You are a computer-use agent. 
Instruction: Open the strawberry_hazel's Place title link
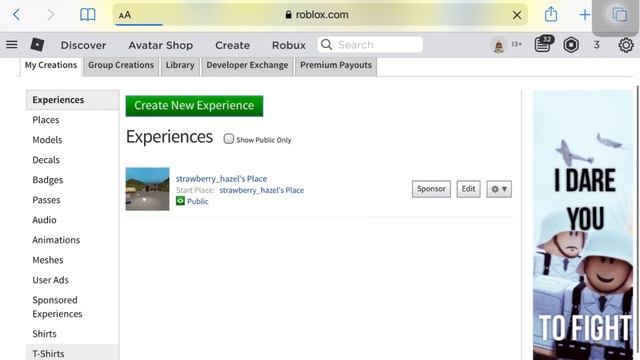tap(221, 179)
